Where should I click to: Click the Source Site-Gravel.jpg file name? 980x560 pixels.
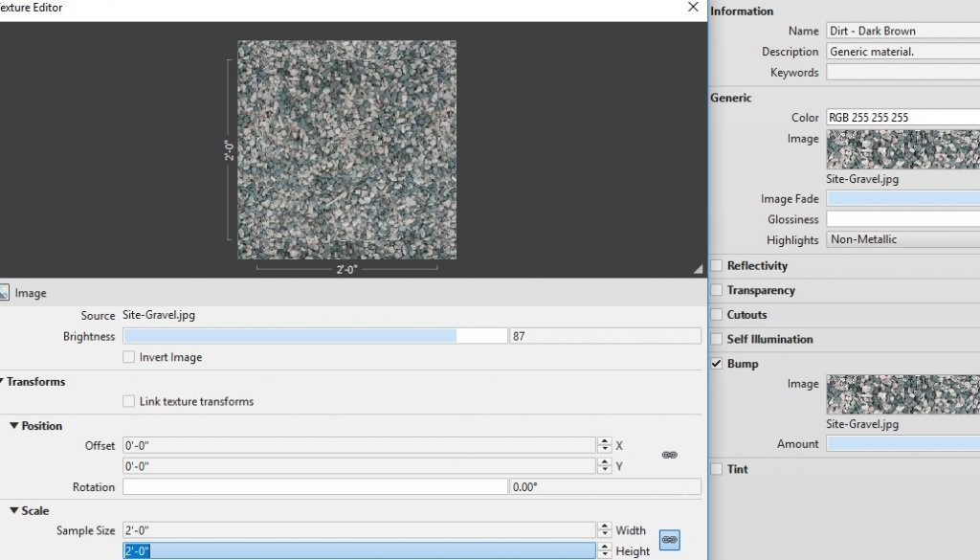tap(158, 313)
